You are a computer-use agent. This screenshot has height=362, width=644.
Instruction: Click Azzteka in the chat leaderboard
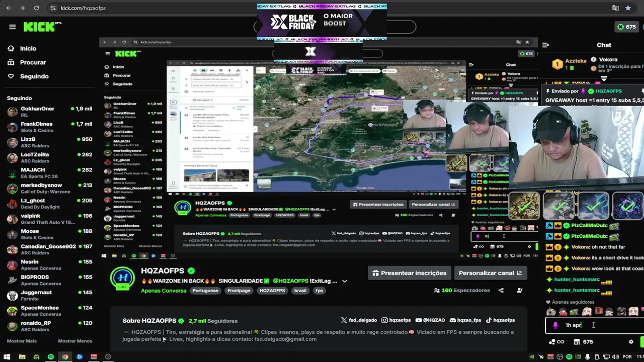576,61
